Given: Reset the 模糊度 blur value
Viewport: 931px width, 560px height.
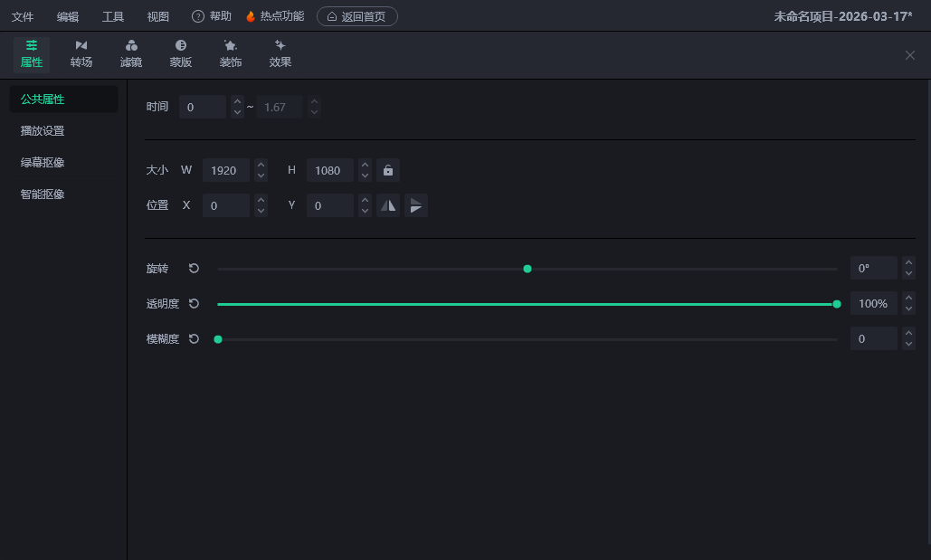Looking at the screenshot, I should coord(194,339).
